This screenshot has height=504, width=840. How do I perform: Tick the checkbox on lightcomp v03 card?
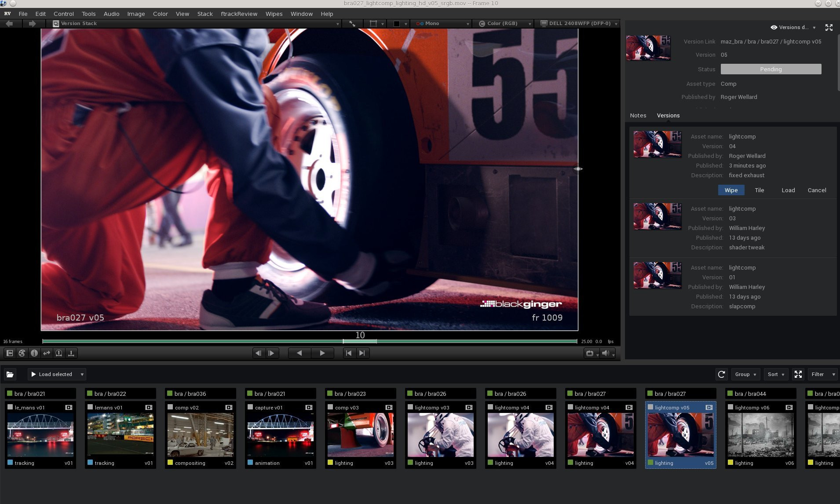410,407
